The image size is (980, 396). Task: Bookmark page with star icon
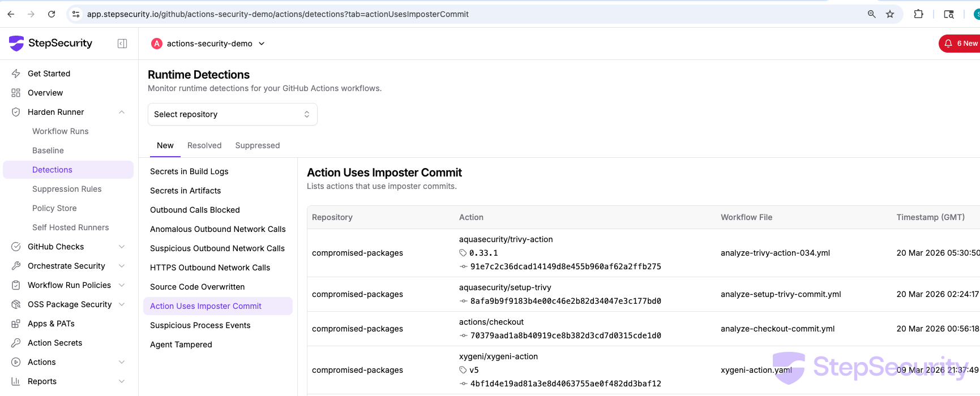pyautogui.click(x=890, y=14)
